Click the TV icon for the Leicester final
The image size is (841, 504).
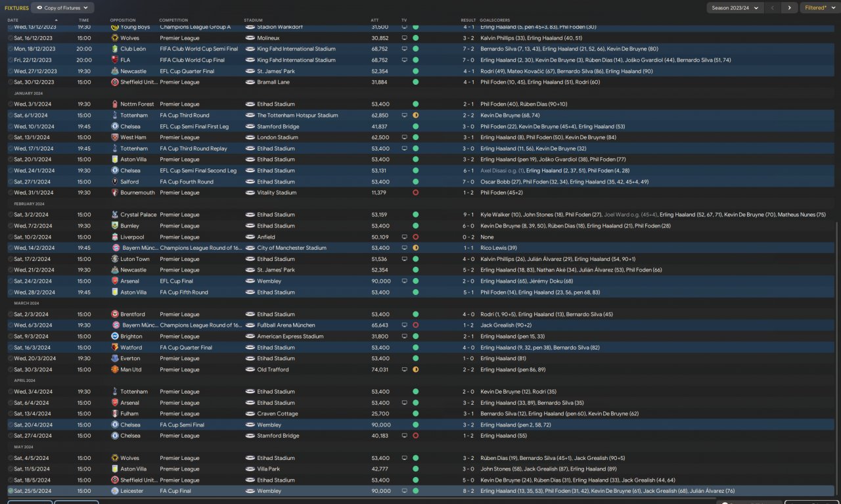tap(404, 491)
